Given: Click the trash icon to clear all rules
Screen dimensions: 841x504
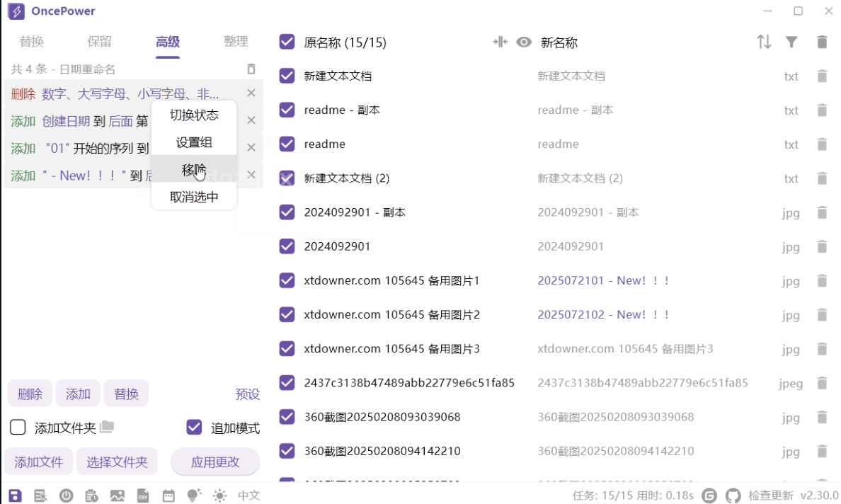Looking at the screenshot, I should [x=251, y=69].
